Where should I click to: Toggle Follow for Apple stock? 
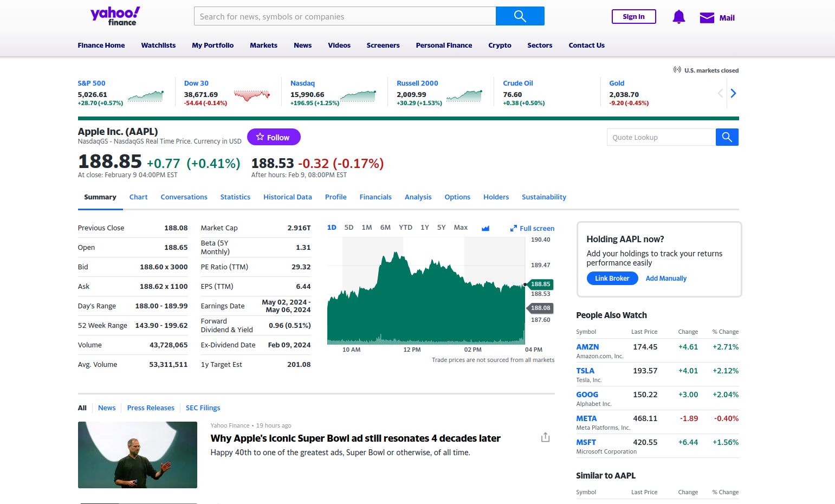[274, 137]
